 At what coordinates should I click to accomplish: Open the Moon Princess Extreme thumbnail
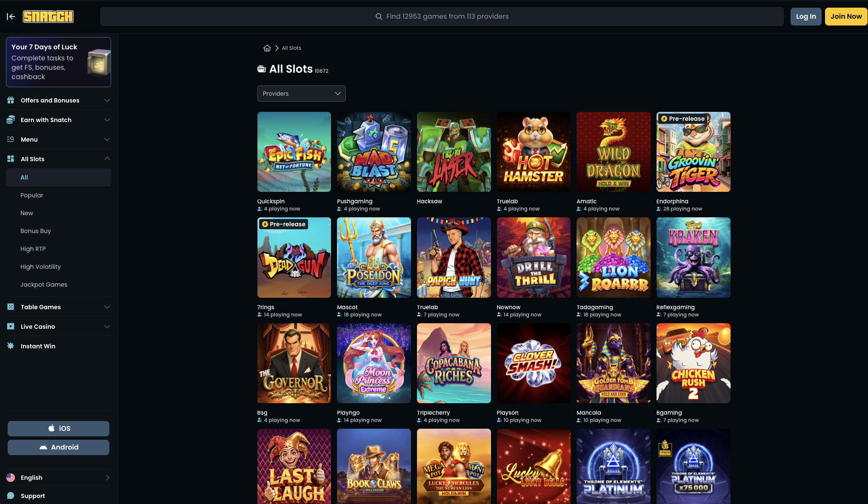coord(374,363)
